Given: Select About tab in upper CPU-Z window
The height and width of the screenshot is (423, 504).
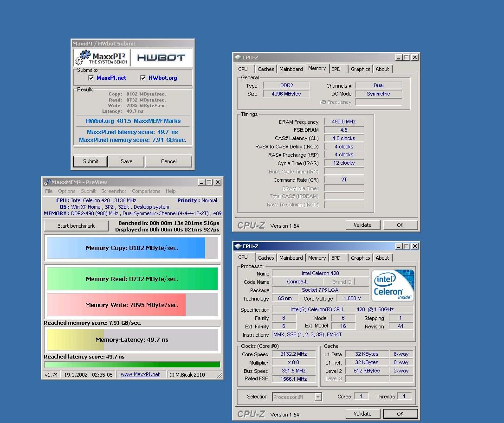Looking at the screenshot, I should point(382,69).
